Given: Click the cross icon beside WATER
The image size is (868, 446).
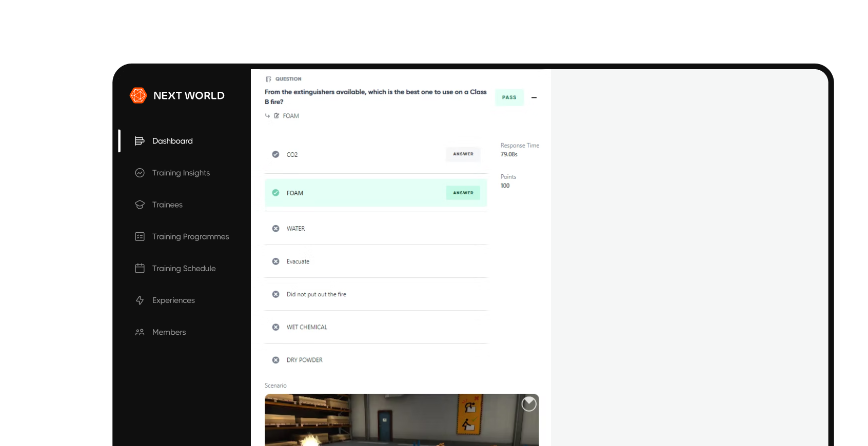Looking at the screenshot, I should click(x=275, y=229).
